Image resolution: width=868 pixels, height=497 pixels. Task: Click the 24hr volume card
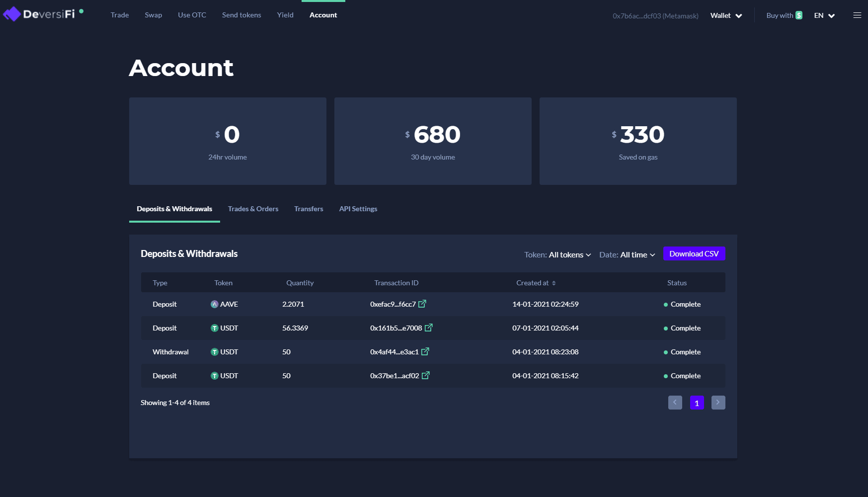[x=228, y=141]
